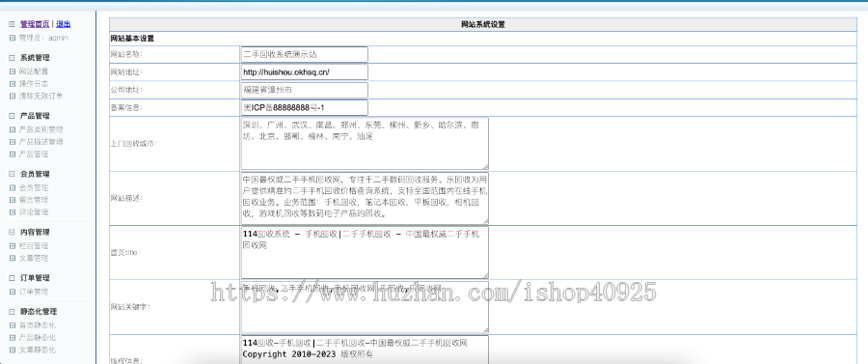The height and width of the screenshot is (364, 868).
Task: Open 清除无效订单 in the sidebar
Action: click(x=41, y=96)
